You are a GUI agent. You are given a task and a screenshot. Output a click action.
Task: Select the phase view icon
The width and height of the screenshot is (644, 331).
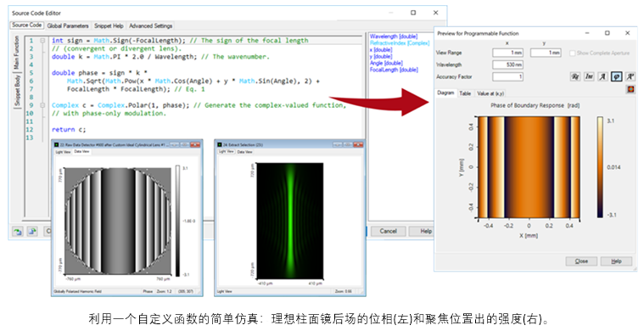tap(617, 76)
